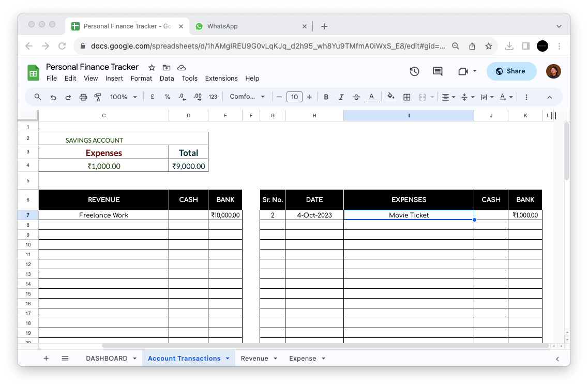
Task: Open text color picker
Action: click(371, 97)
